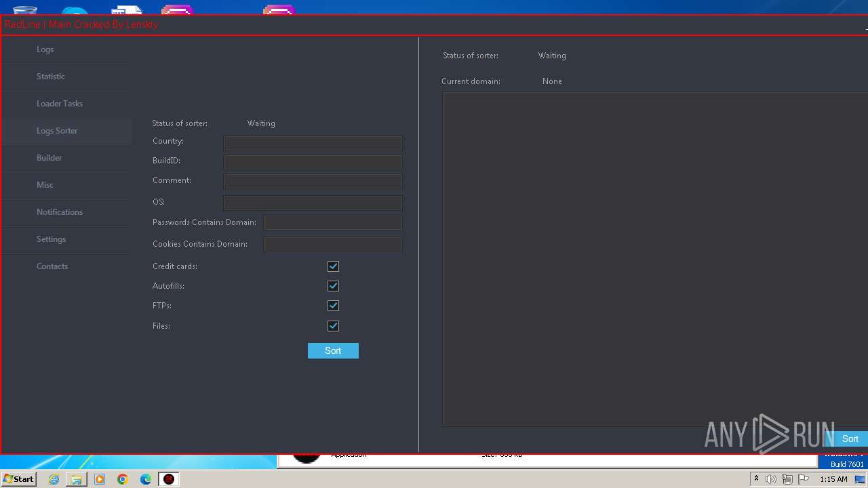Launch Internet Explorer from taskbar
Image resolution: width=868 pixels, height=488 pixels.
(54, 479)
